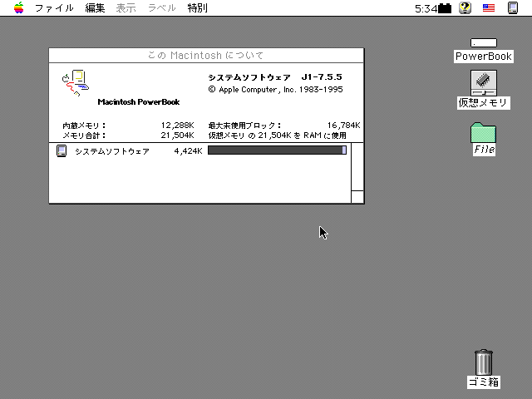The image size is (532, 399).
Task: Click the 16,784K largest unused block value
Action: point(343,126)
